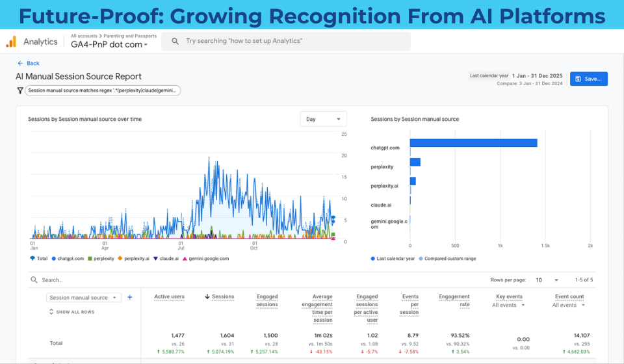The height and width of the screenshot is (364, 624).
Task: Click the plus icon to add dimension
Action: point(129,297)
